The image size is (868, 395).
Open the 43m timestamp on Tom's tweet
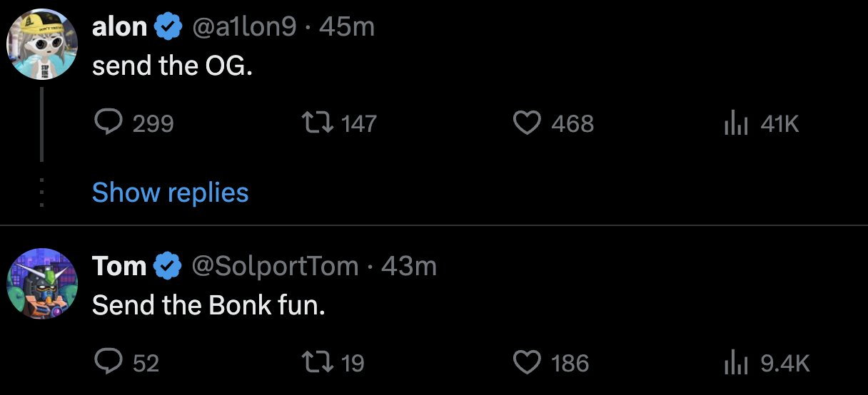[x=409, y=266]
